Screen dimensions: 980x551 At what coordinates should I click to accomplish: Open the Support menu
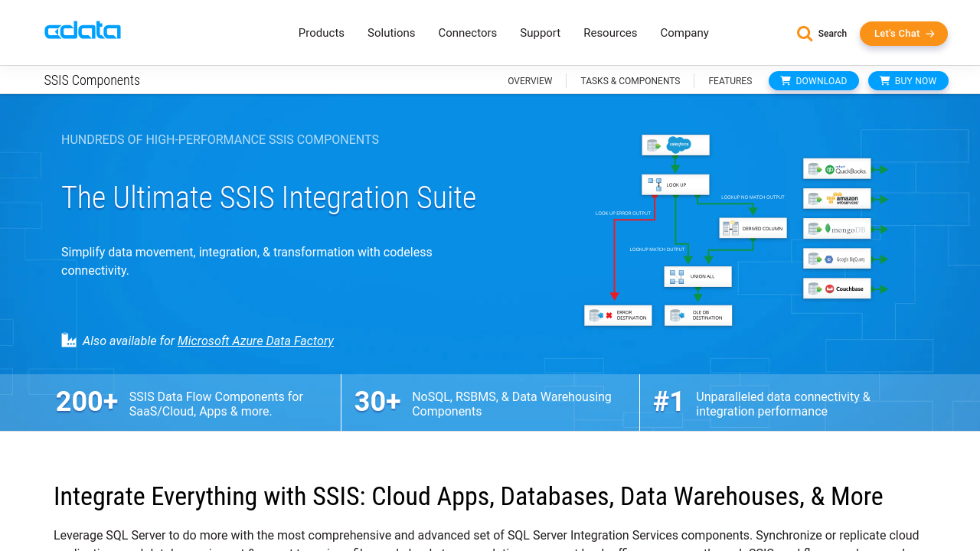[540, 33]
